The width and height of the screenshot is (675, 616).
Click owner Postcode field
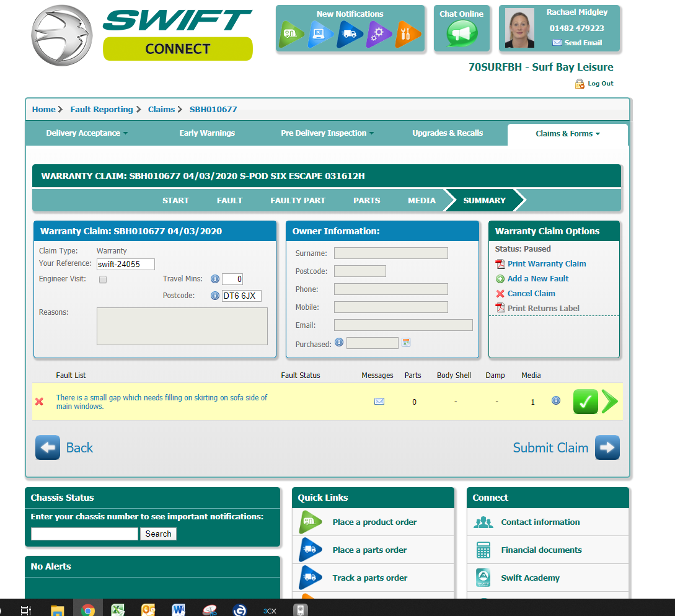point(360,271)
